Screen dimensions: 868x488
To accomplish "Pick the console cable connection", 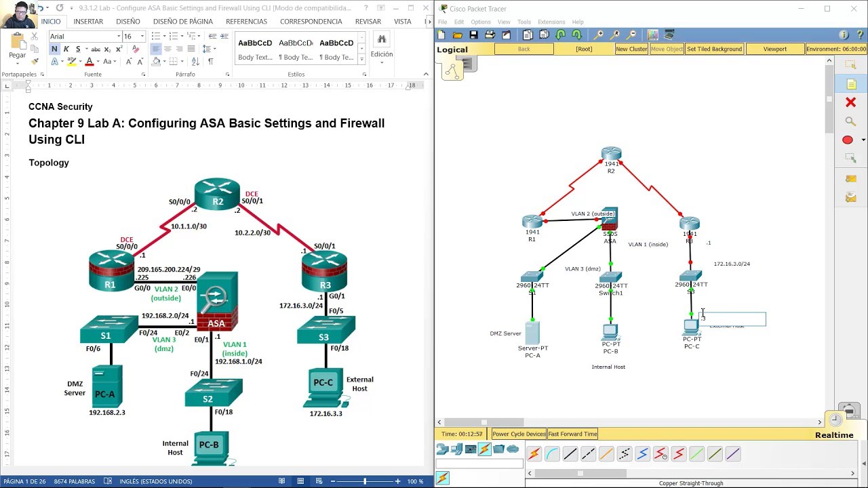I will pos(552,454).
